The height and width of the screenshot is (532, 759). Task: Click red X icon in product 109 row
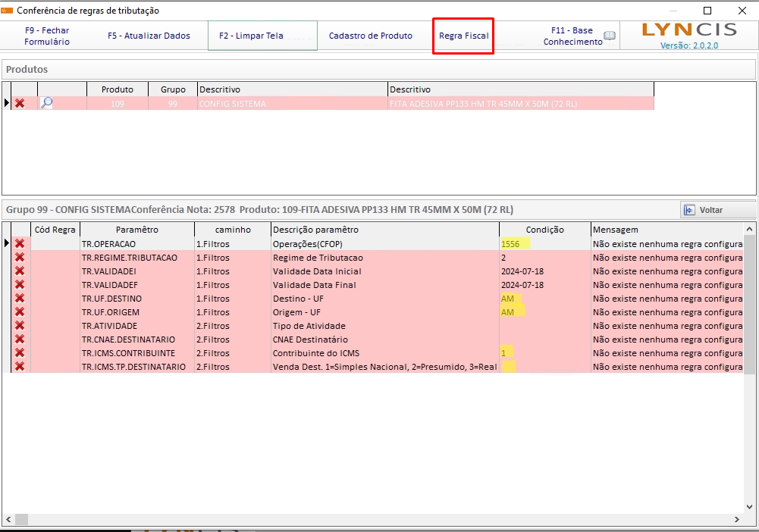(20, 104)
